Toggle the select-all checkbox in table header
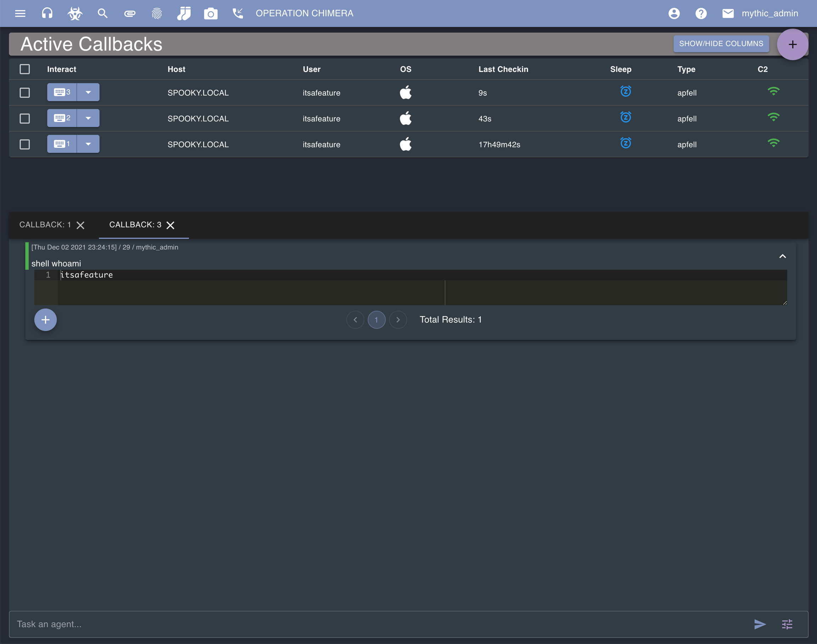This screenshot has height=644, width=817. click(25, 69)
